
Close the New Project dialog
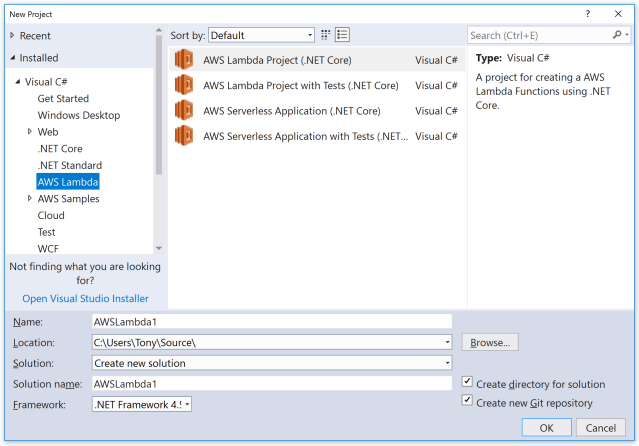point(618,13)
